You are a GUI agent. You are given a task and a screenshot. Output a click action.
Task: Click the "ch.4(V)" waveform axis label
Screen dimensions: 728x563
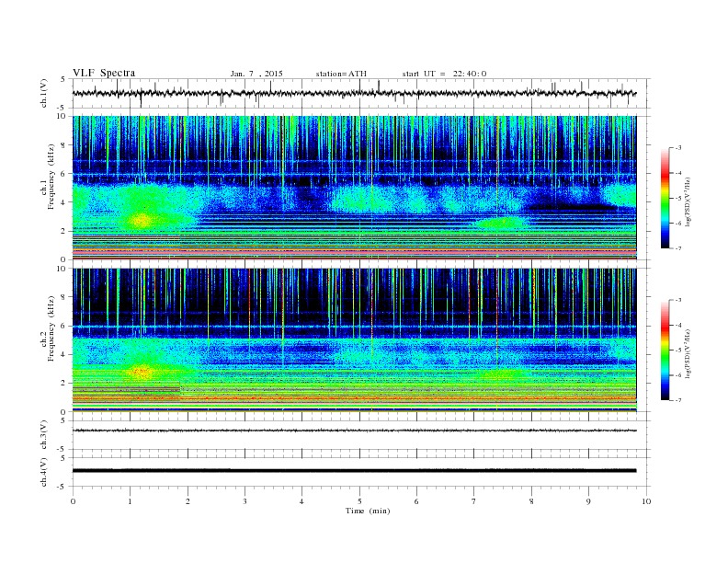(x=44, y=473)
